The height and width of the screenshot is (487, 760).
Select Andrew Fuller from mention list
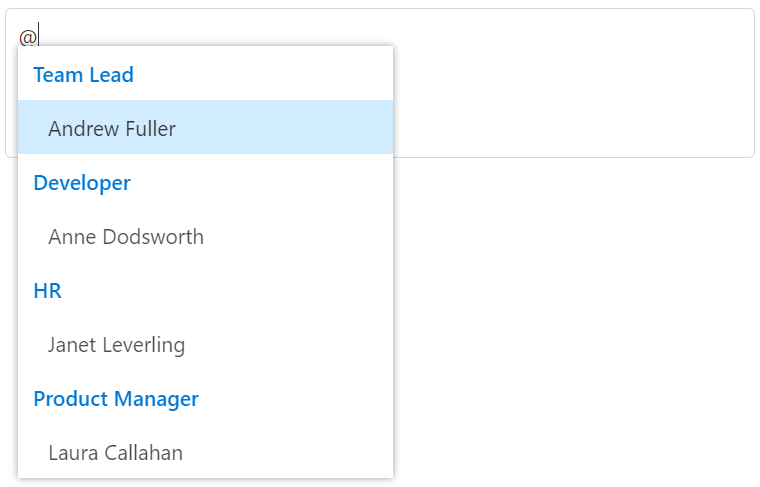click(x=112, y=129)
